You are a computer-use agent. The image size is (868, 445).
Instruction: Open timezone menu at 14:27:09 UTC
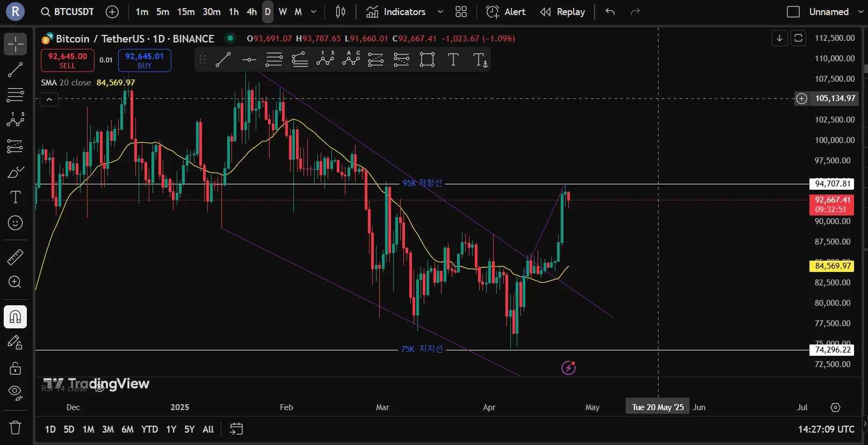tap(826, 429)
